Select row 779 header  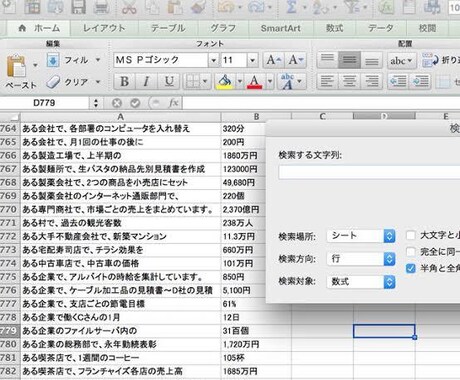tap(10, 331)
